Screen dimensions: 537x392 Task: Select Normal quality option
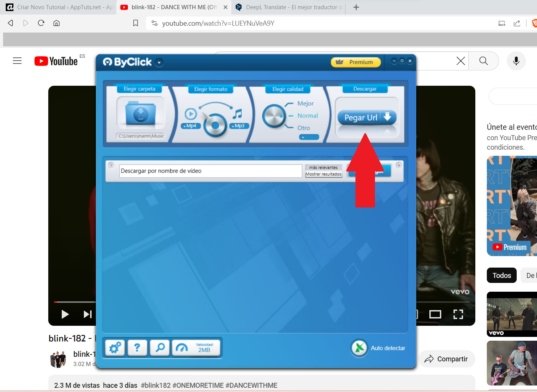[x=308, y=116]
